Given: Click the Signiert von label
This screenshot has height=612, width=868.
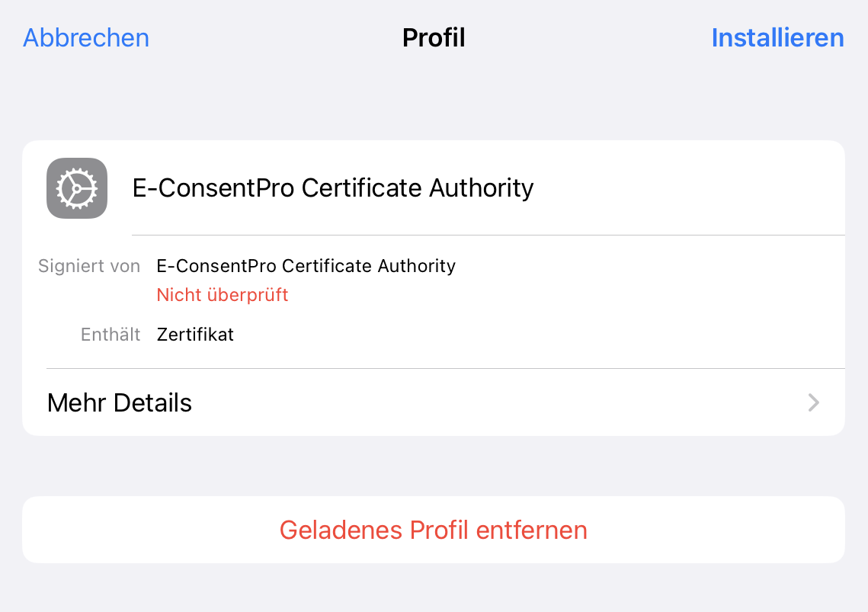Looking at the screenshot, I should [89, 266].
